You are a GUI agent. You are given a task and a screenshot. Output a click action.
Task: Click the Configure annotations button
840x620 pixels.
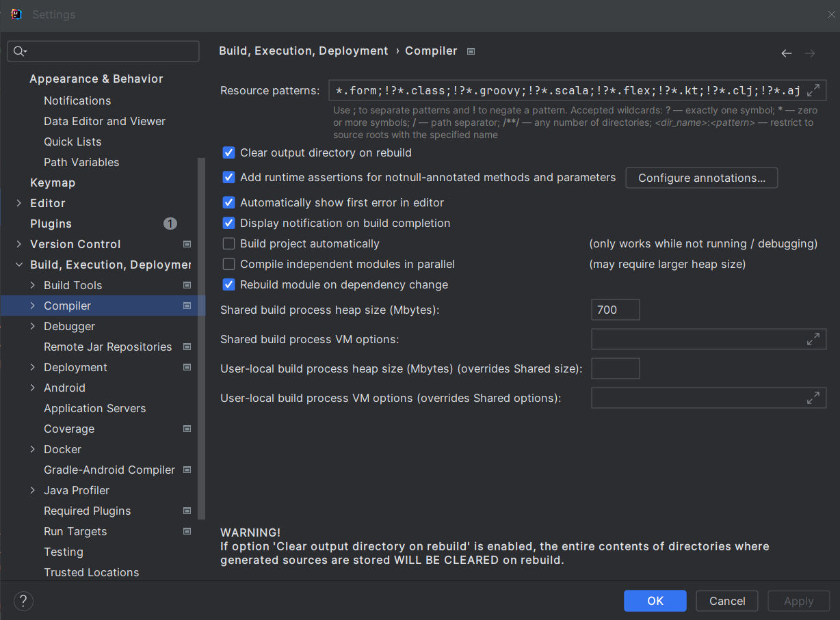(701, 178)
